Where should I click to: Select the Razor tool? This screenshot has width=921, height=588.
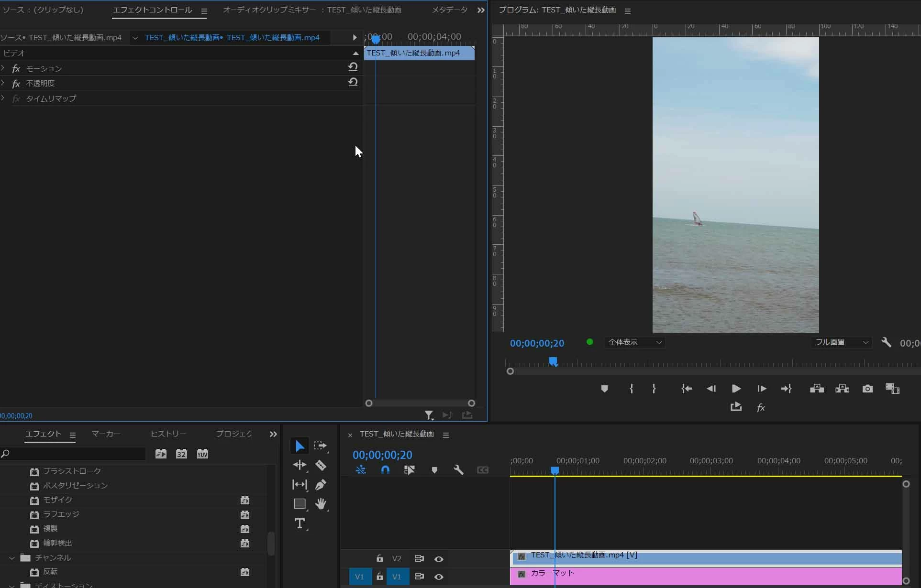click(321, 465)
